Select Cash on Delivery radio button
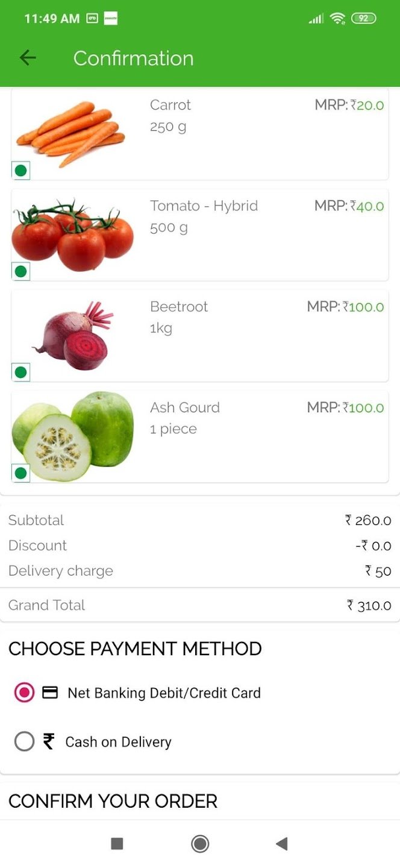400x868 pixels. point(24,741)
